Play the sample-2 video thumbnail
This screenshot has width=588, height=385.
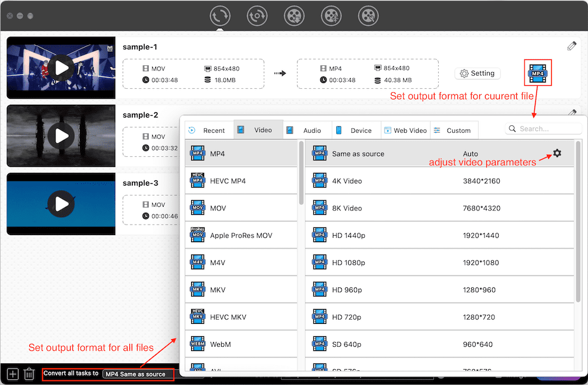click(x=61, y=136)
